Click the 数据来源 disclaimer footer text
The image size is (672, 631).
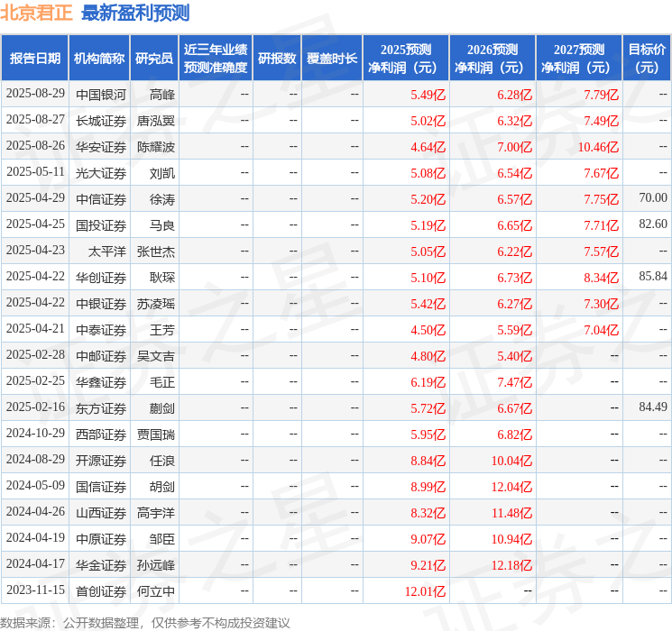[x=145, y=622]
